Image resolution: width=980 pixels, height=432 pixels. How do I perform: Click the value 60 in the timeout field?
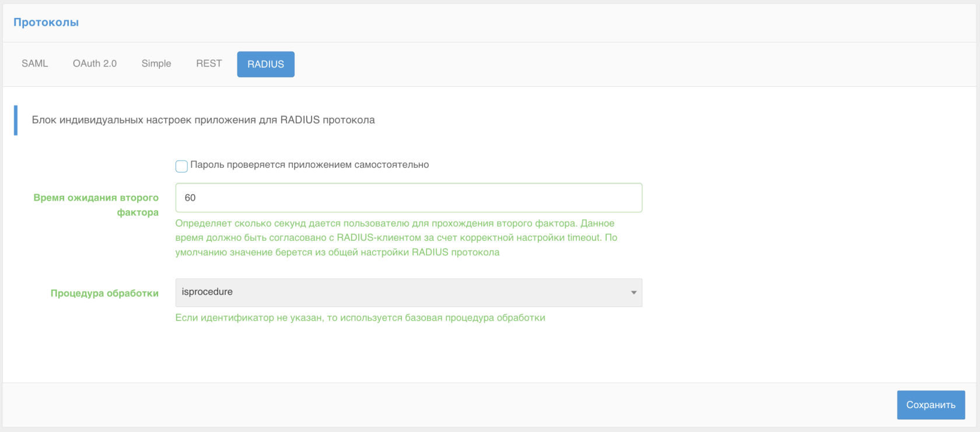click(190, 198)
